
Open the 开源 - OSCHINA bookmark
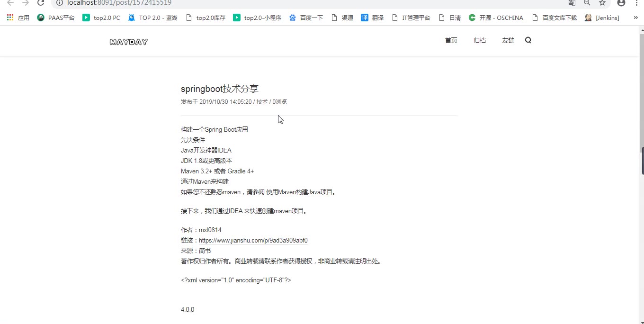pos(496,18)
